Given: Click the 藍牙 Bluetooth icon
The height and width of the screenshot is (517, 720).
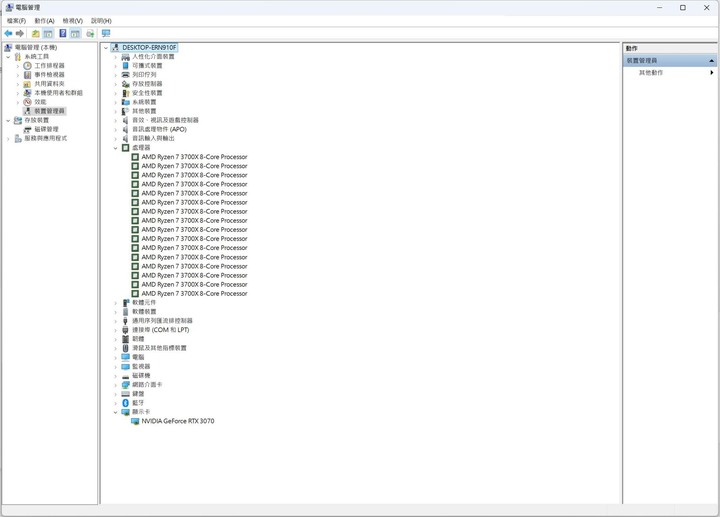Looking at the screenshot, I should click(125, 403).
